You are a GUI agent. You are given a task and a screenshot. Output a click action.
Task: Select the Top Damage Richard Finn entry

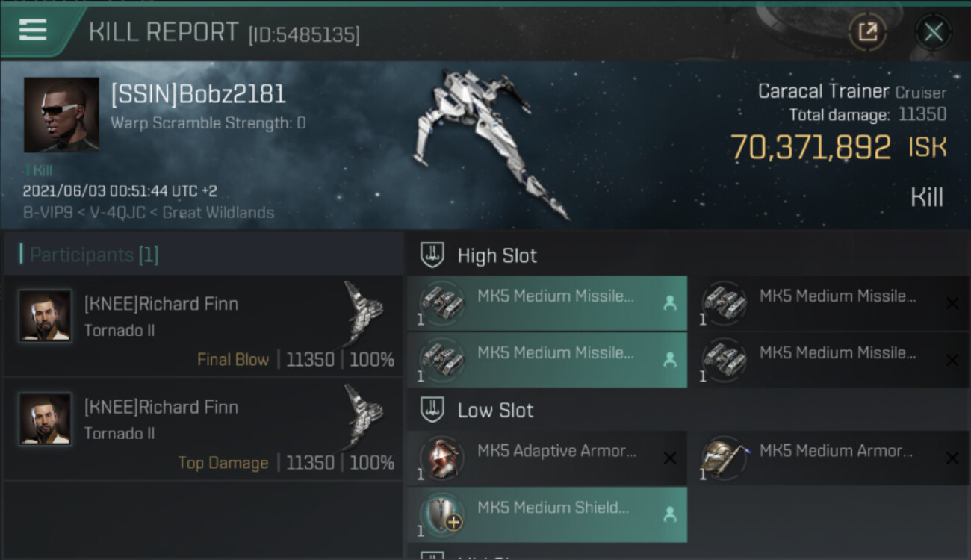point(202,429)
